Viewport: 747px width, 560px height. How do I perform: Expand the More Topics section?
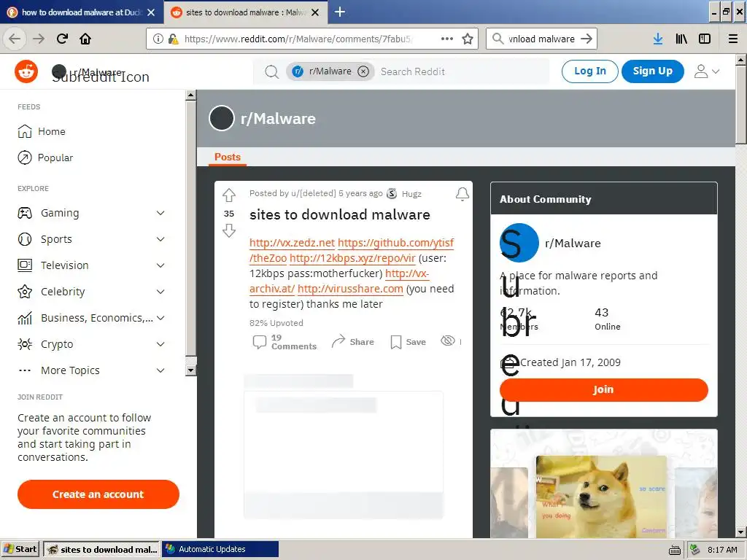click(x=160, y=370)
